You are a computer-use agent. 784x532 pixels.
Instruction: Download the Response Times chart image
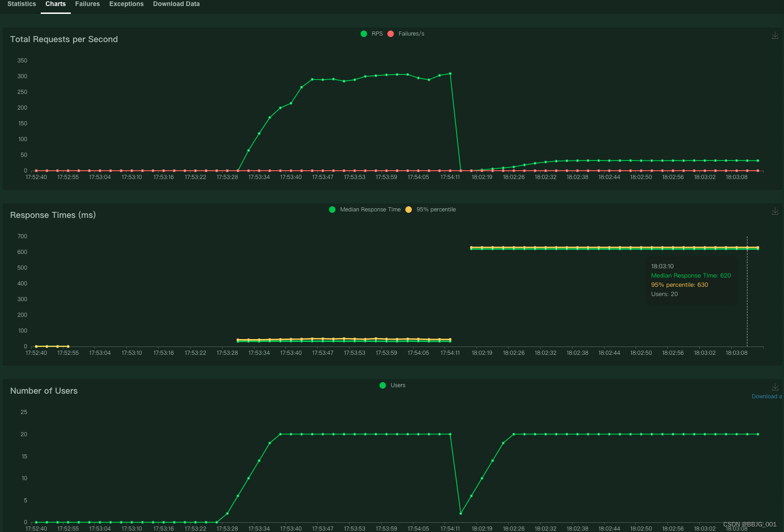point(775,211)
